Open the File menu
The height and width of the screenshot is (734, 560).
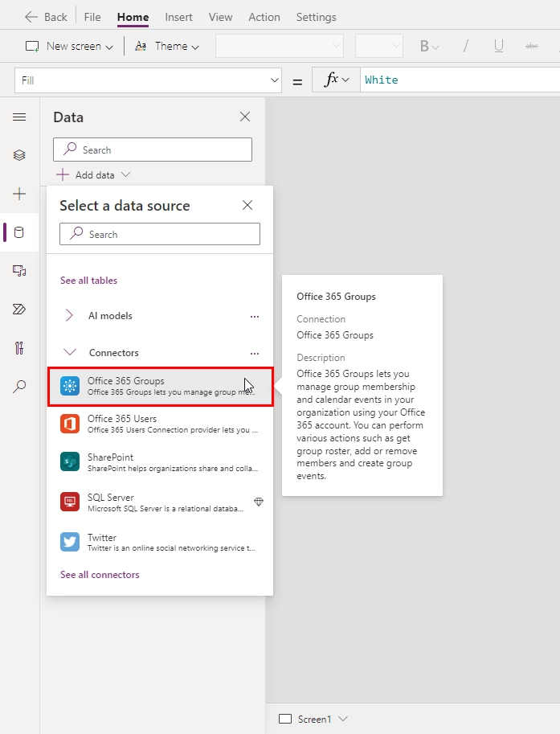tap(92, 17)
